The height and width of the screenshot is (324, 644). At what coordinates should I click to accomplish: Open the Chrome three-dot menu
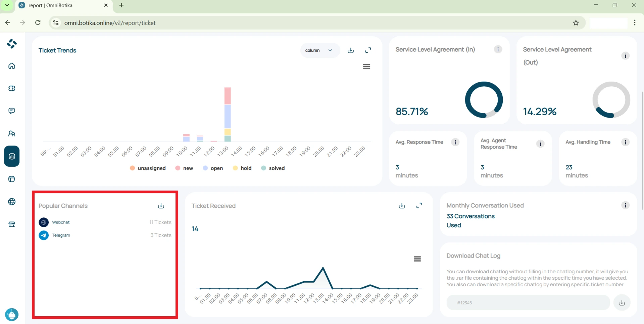(x=635, y=23)
